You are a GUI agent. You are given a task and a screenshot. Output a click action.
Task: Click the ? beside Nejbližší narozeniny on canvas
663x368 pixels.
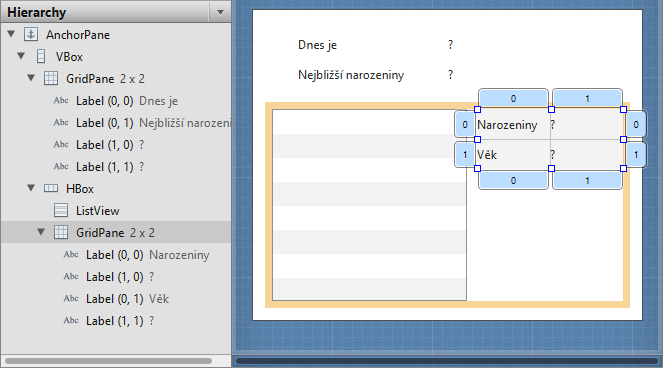pos(450,74)
